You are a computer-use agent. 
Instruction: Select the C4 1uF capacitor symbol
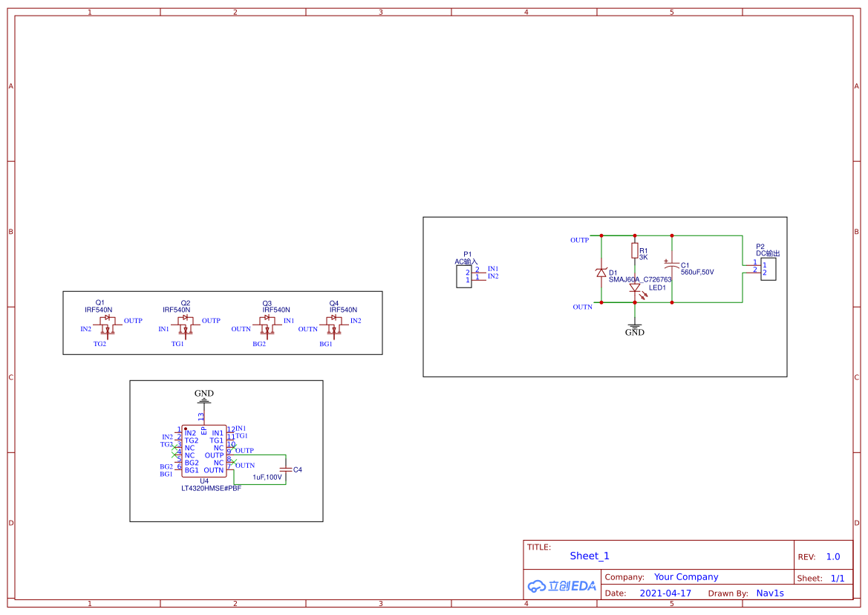pos(286,469)
